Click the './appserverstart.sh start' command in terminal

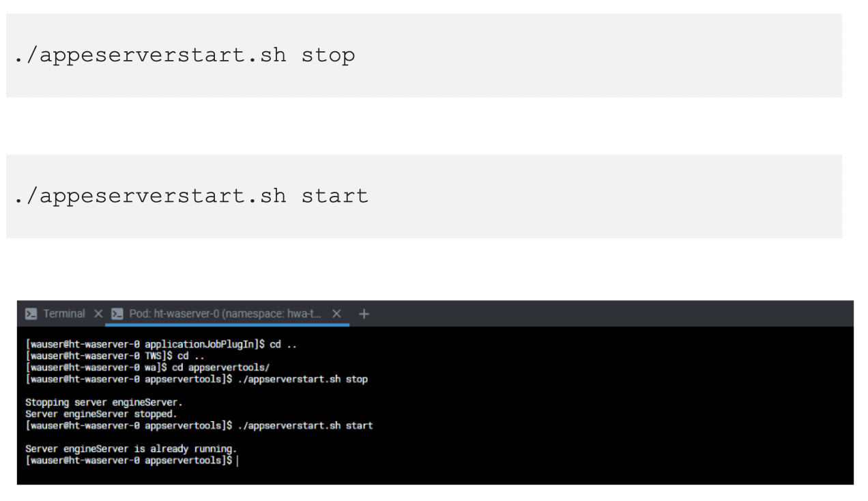click(310, 425)
